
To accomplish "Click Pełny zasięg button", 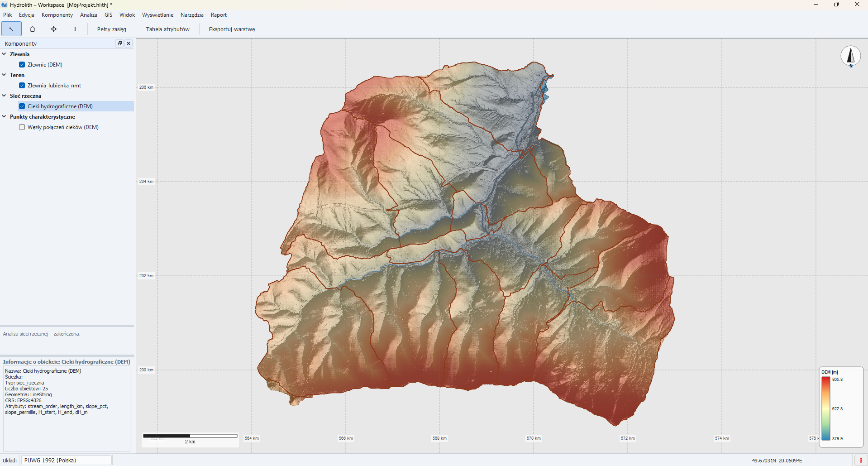I will click(x=112, y=29).
